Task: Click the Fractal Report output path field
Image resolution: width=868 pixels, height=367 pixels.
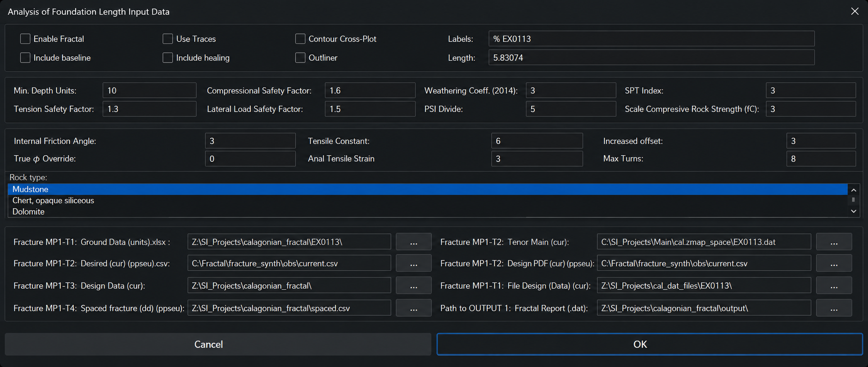Action: click(704, 308)
